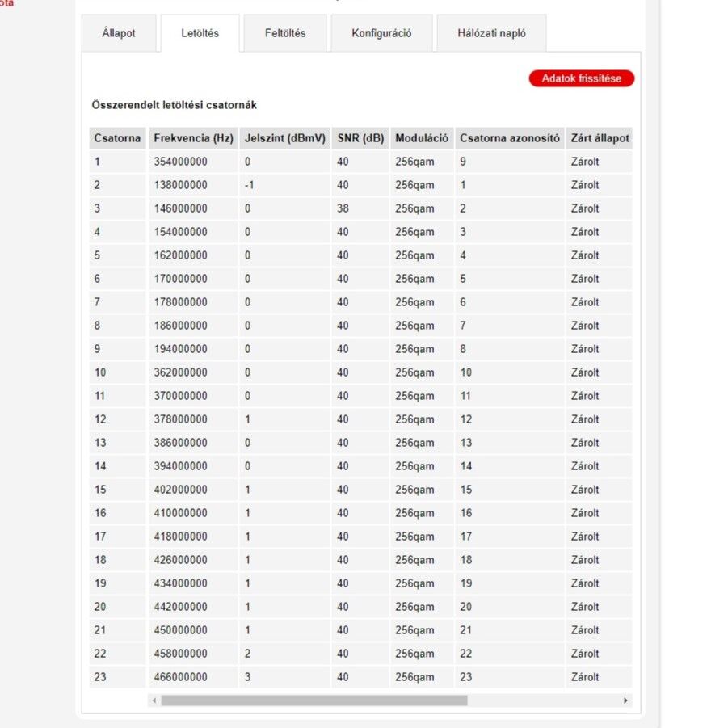
Task: Open the Állapot tab
Action: pos(119,33)
